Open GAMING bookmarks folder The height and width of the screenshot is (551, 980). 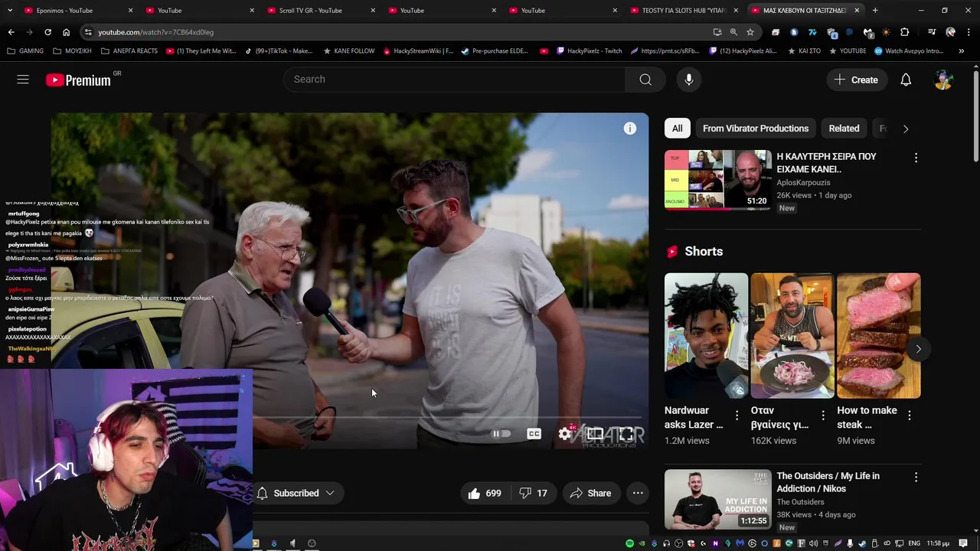pyautogui.click(x=25, y=51)
